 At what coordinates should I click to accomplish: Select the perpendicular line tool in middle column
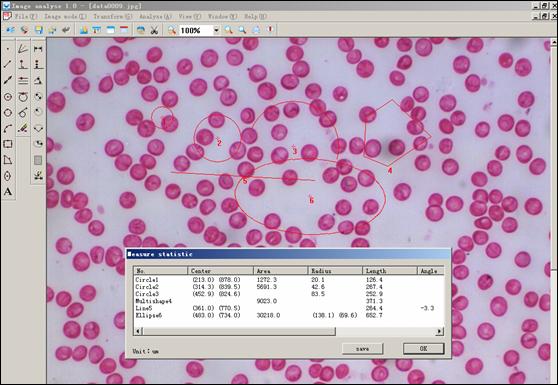[23, 64]
